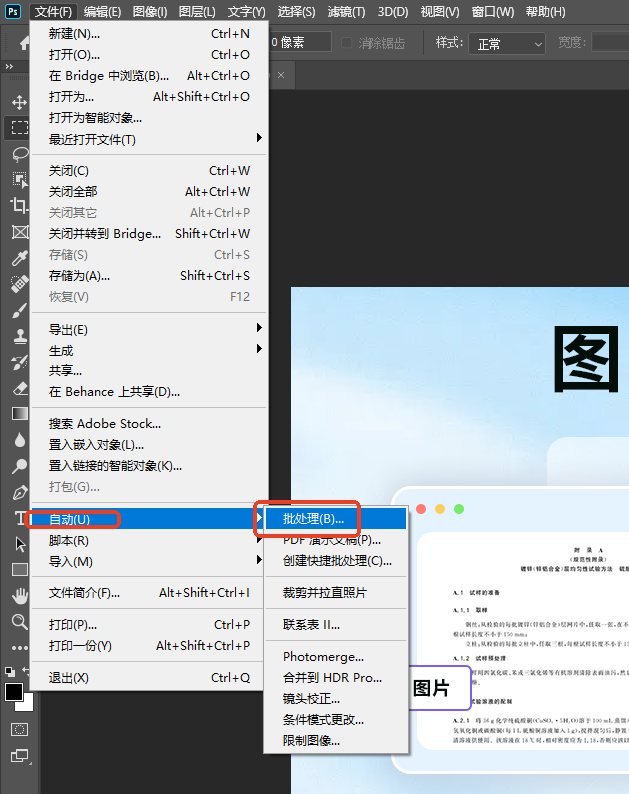Select the Crop tool
This screenshot has width=629, height=794.
click(19, 206)
